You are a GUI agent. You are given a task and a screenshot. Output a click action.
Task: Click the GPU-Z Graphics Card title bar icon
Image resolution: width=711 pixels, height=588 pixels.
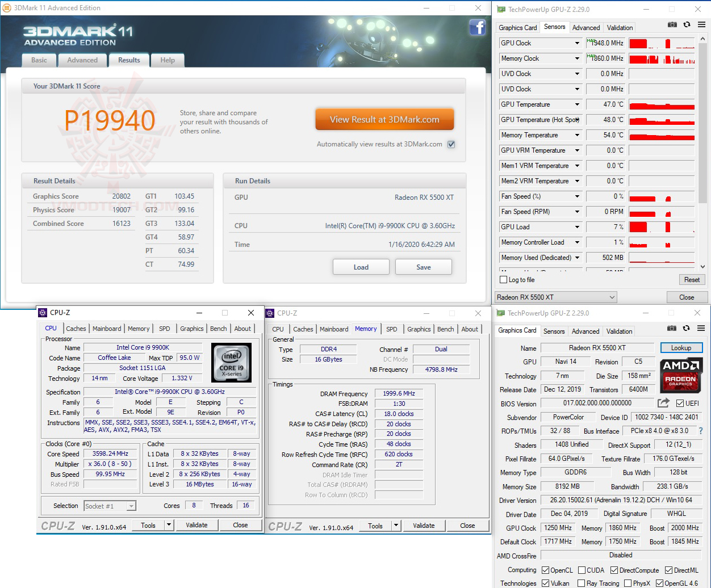500,313
